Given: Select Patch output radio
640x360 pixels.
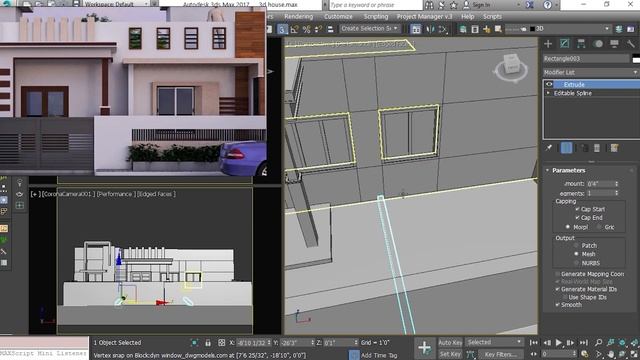Looking at the screenshot, I should coord(576,245).
